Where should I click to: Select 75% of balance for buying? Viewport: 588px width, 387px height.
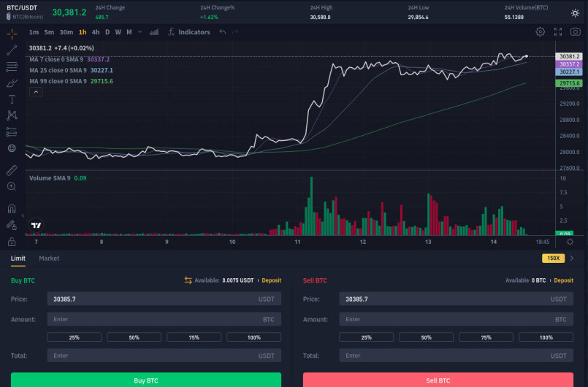tap(194, 337)
